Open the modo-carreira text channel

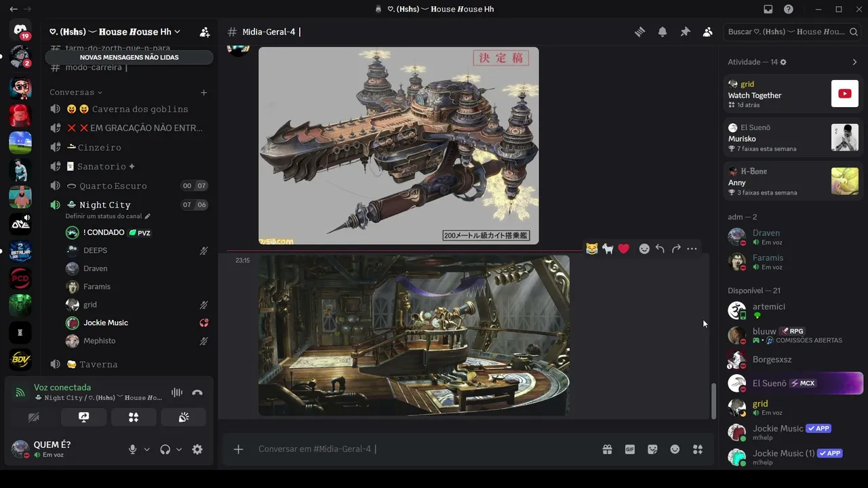click(129, 68)
